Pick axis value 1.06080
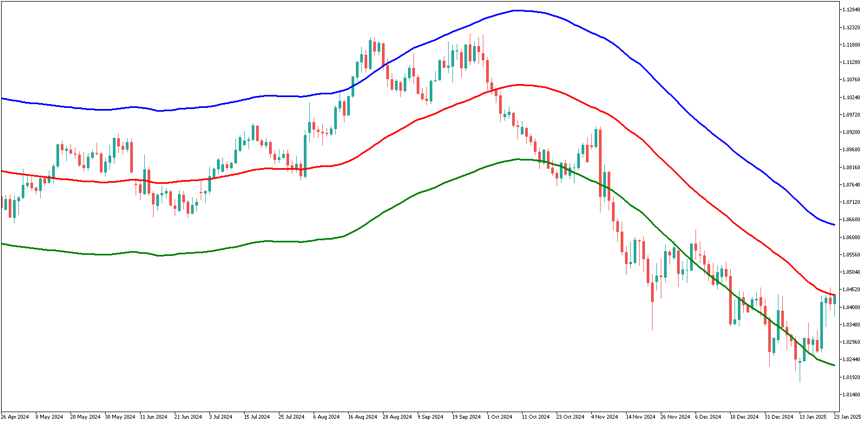This screenshot has height=423, width=868. coord(851,237)
